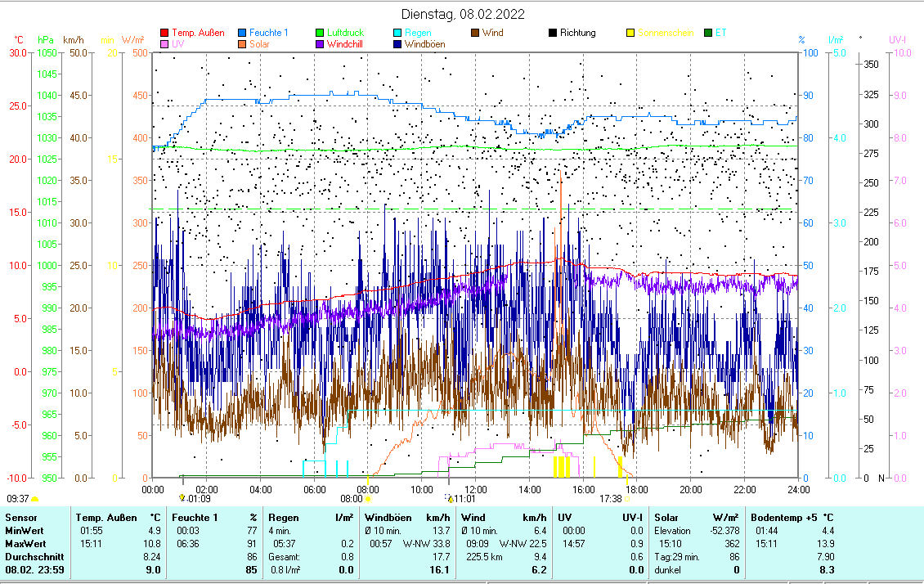Click the yellow Sonnenschein legend square
924x584 pixels.
click(630, 34)
